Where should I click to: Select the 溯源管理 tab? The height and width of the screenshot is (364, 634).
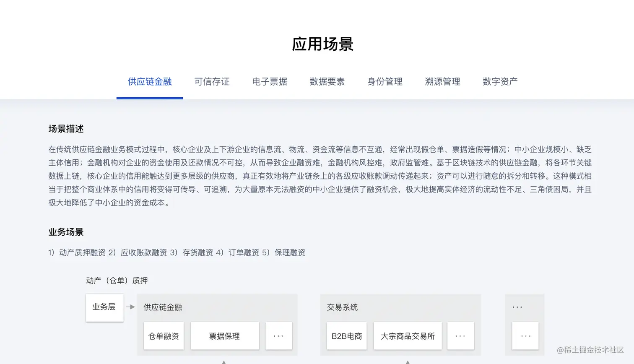pyautogui.click(x=442, y=82)
